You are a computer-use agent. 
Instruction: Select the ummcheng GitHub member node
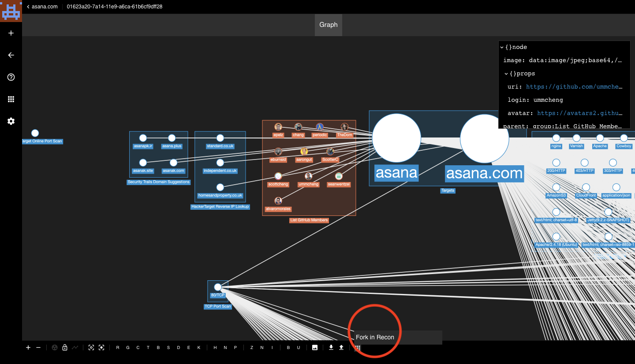point(308,176)
